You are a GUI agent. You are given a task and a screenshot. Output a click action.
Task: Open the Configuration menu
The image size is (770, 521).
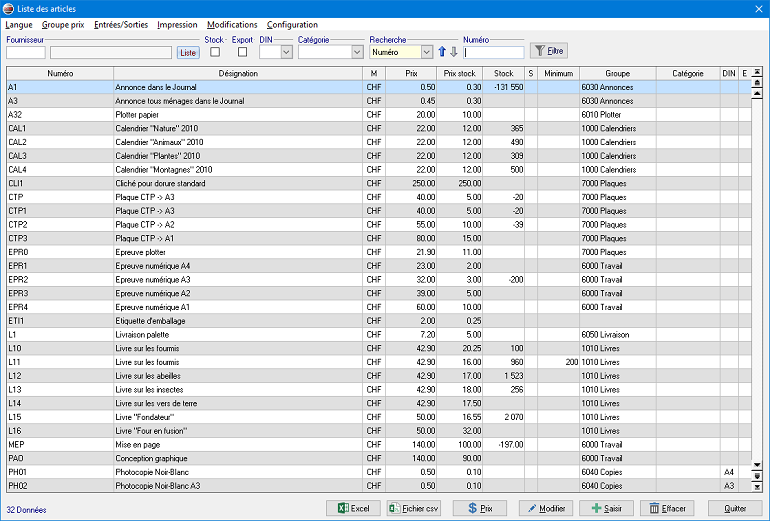coord(292,25)
